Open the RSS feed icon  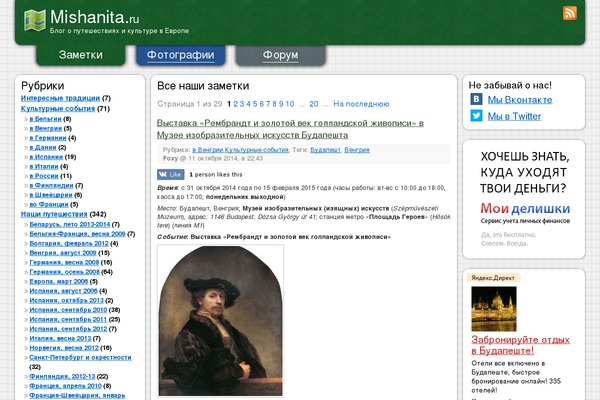[570, 13]
